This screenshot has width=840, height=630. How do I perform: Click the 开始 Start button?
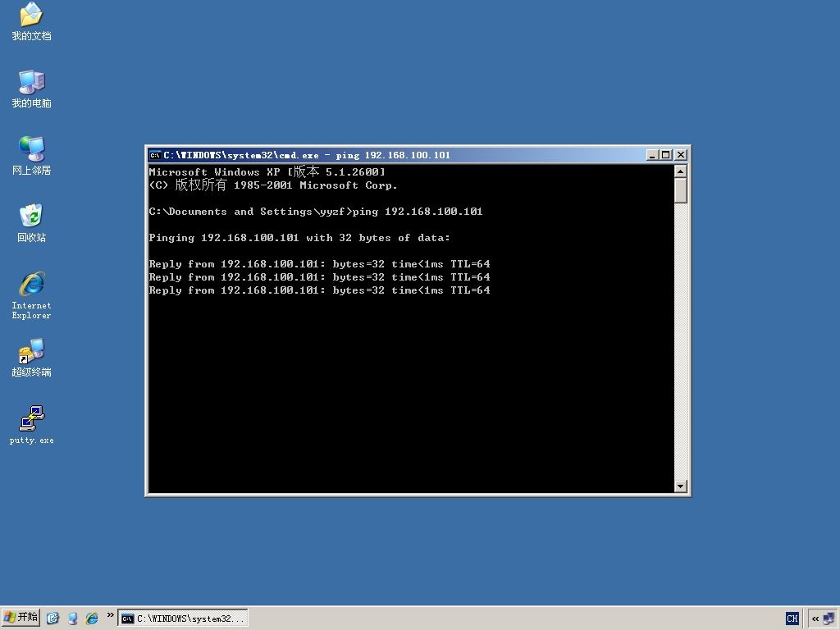(x=21, y=618)
